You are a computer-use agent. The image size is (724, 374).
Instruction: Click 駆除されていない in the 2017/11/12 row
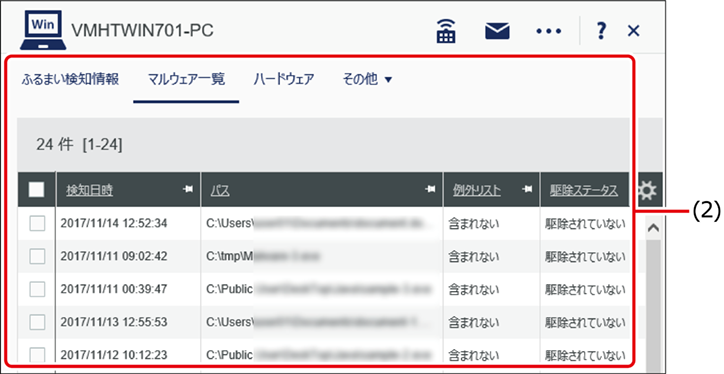point(585,355)
